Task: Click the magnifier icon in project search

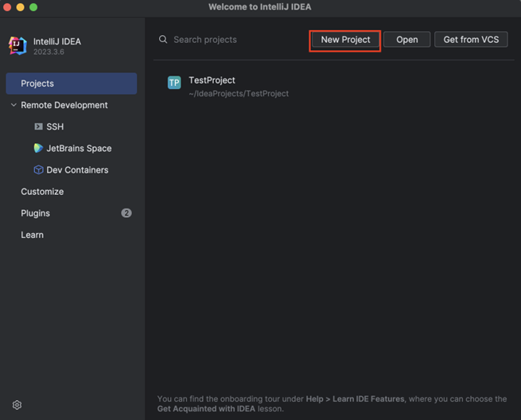Action: (163, 40)
